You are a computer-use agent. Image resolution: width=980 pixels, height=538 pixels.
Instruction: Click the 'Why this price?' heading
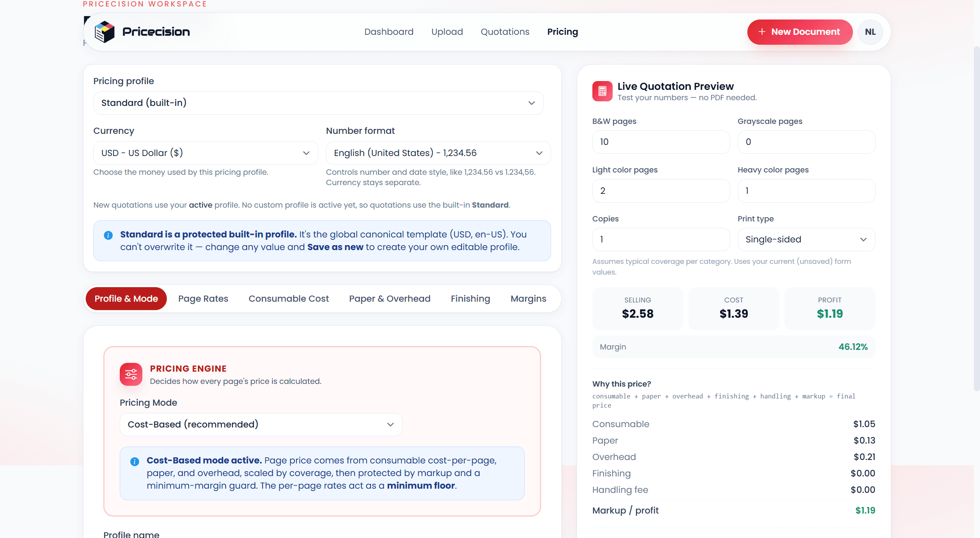tap(621, 384)
